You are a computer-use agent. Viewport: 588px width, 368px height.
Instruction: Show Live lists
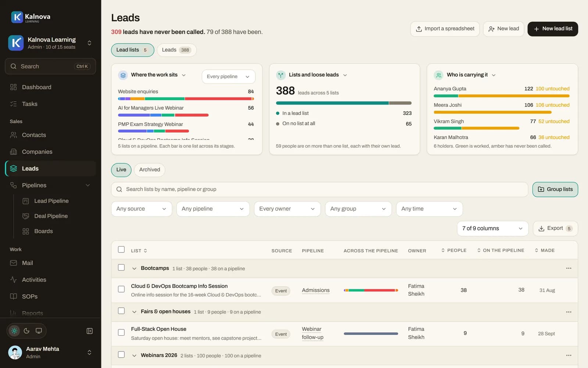coord(121,170)
